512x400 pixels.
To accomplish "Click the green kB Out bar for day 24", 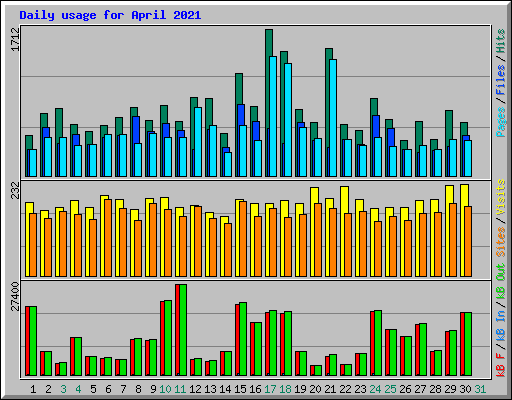I will pos(378,343).
